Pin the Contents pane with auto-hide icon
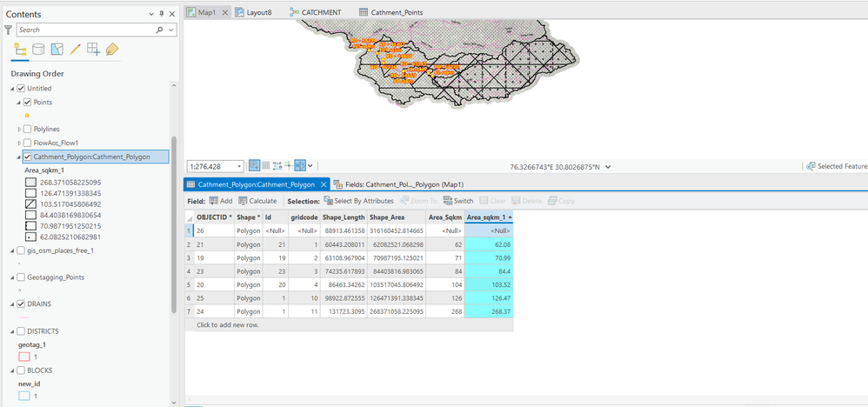Image resolution: width=868 pixels, height=407 pixels. tap(162, 14)
